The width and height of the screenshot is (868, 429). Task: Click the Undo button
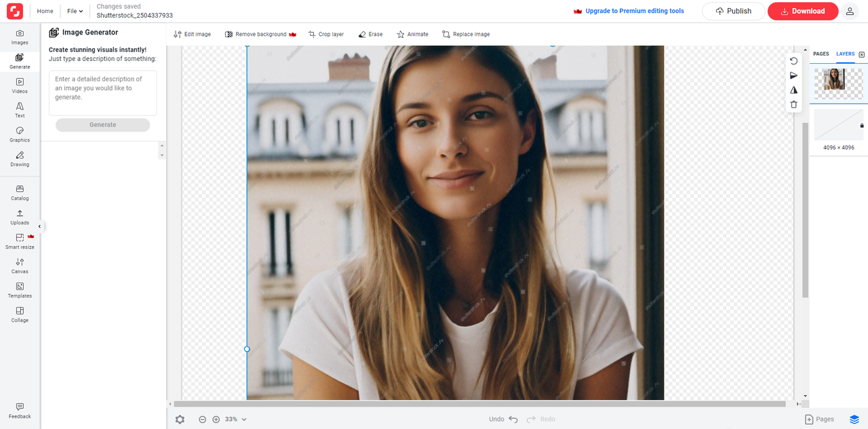tap(503, 420)
